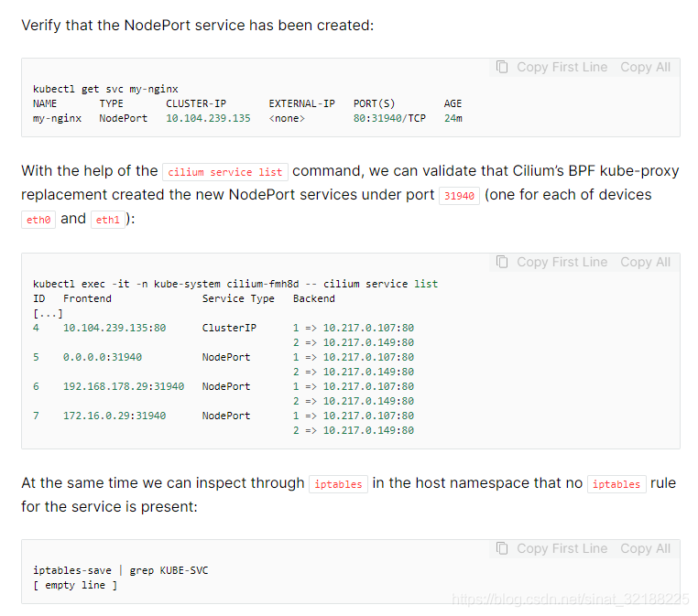This screenshot has height=616, width=698.
Task: Click the age value 24m
Action: [453, 118]
